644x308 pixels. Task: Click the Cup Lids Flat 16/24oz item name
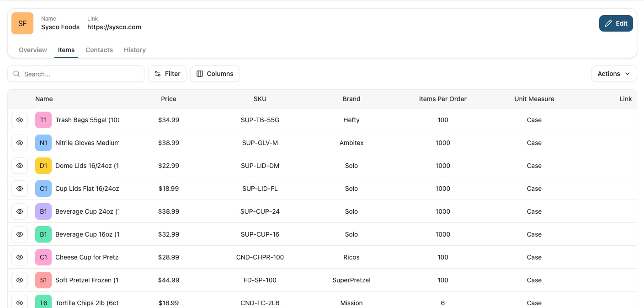(87, 189)
